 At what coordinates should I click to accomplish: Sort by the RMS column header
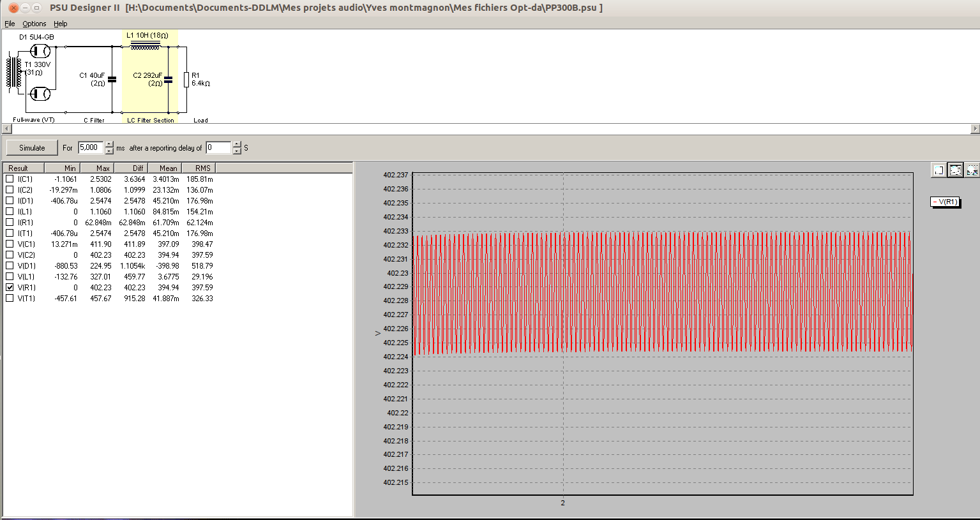pyautogui.click(x=199, y=168)
